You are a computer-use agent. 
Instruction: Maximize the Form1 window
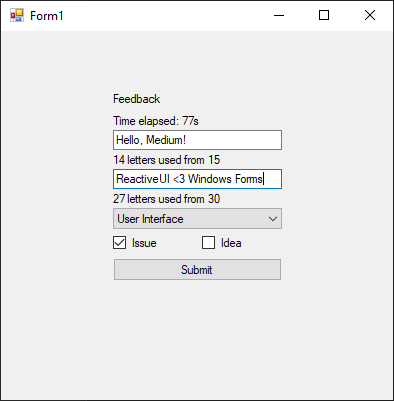pyautogui.click(x=324, y=15)
